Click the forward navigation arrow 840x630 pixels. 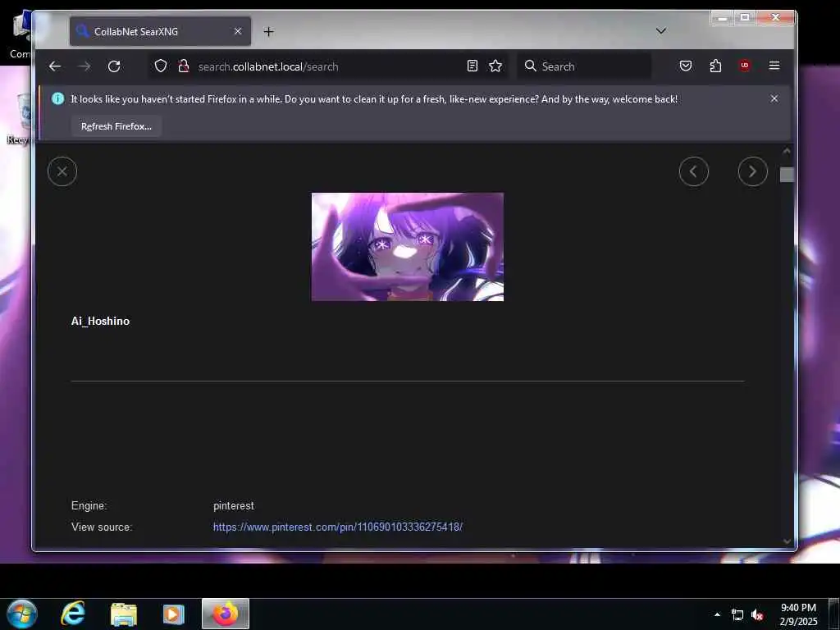tap(84, 66)
